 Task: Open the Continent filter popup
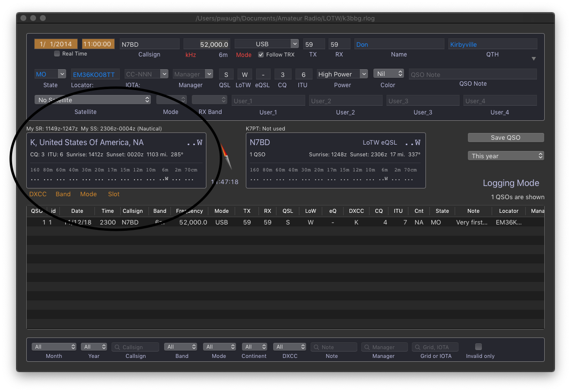pos(255,347)
